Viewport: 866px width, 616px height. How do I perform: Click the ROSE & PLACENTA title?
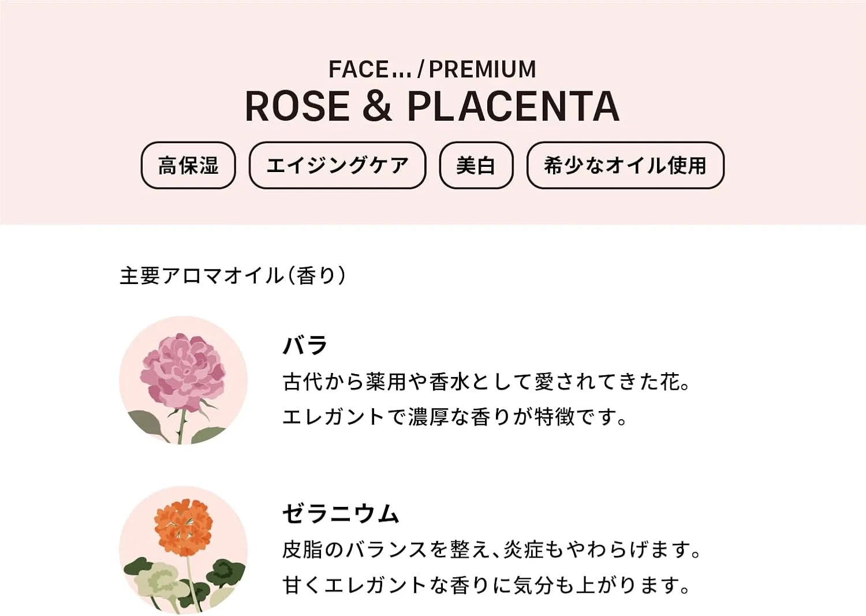432,106
